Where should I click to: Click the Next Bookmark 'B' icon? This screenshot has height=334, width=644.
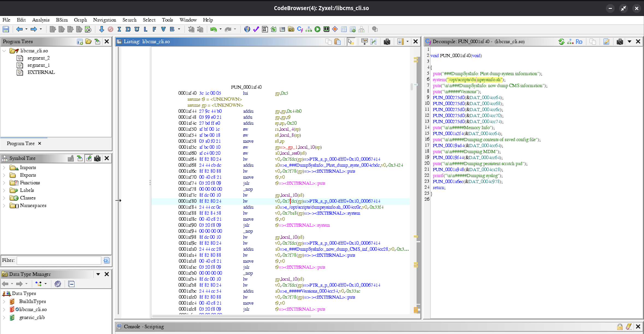(172, 29)
